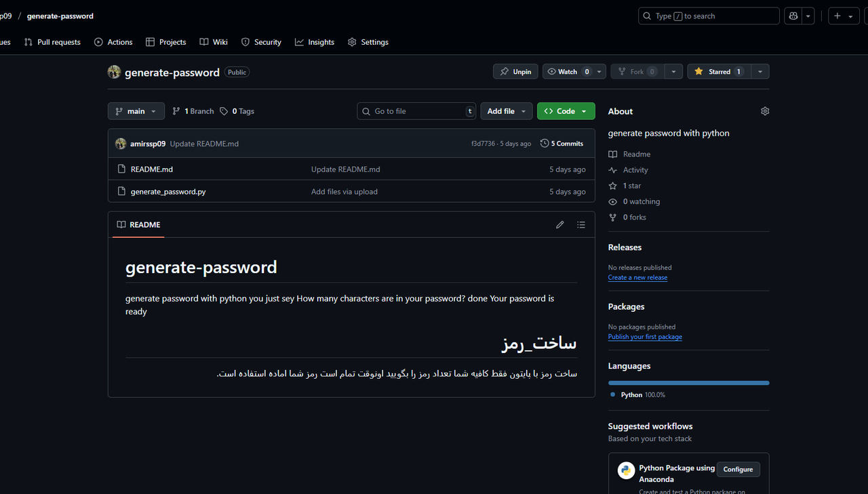
Task: Click the Type / to search box
Action: pyautogui.click(x=709, y=16)
